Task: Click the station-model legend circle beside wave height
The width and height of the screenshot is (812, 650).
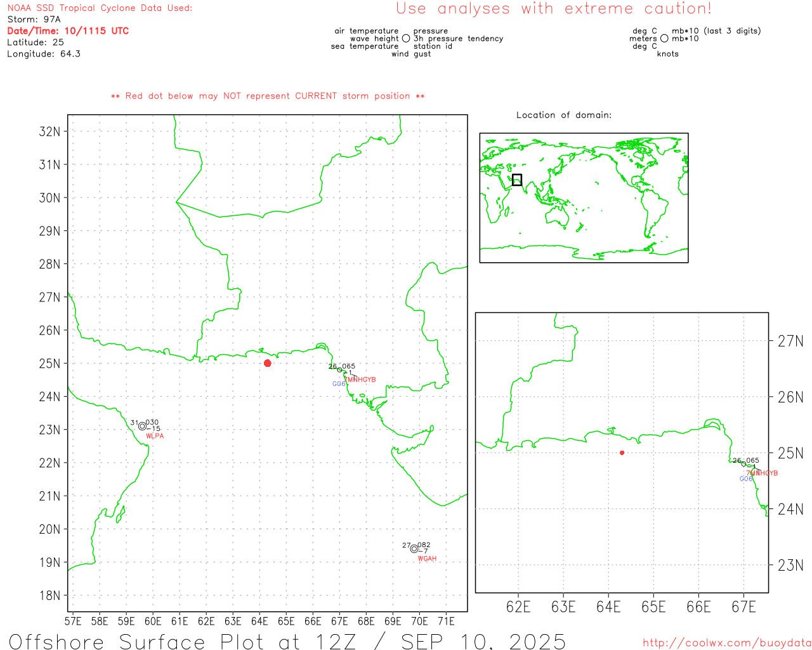Action: [406, 38]
